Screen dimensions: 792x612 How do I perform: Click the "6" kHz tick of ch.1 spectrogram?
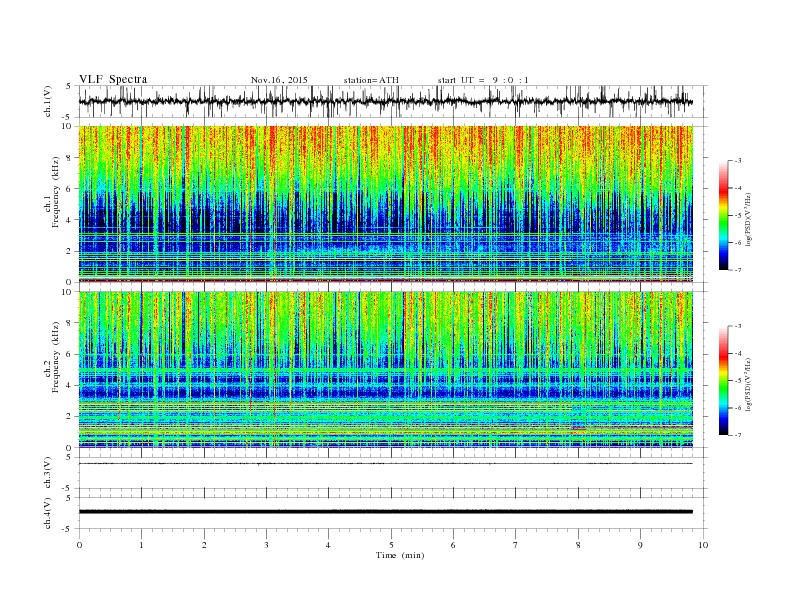(x=70, y=189)
